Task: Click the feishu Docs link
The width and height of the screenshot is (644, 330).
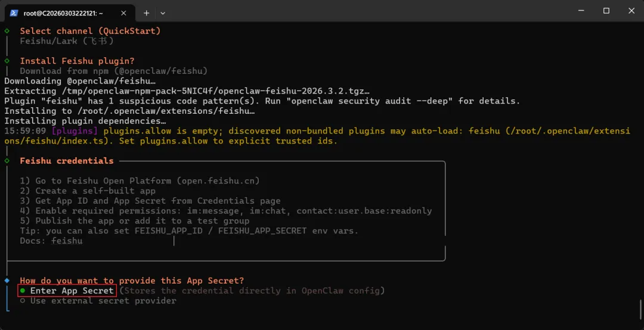Action: coord(67,241)
